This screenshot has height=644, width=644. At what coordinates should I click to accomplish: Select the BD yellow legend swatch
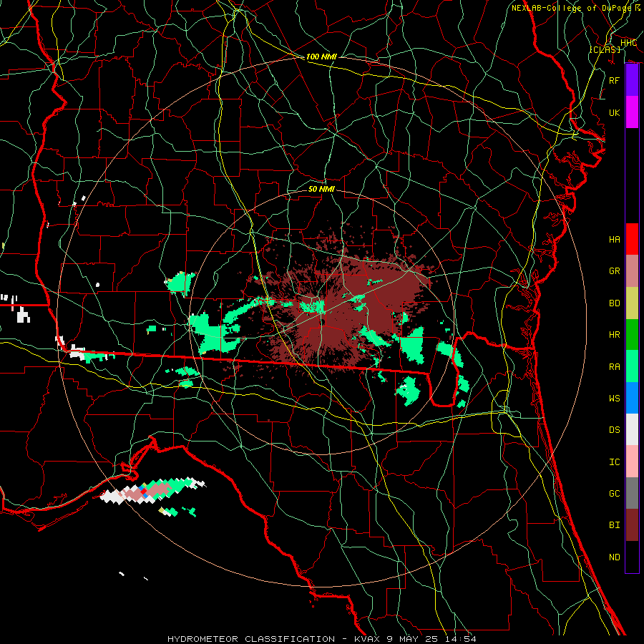[x=632, y=303]
